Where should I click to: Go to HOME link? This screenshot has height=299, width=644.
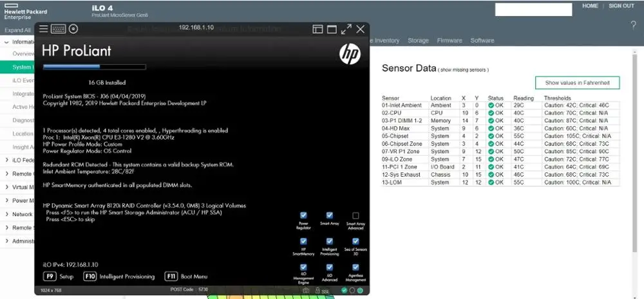(590, 6)
